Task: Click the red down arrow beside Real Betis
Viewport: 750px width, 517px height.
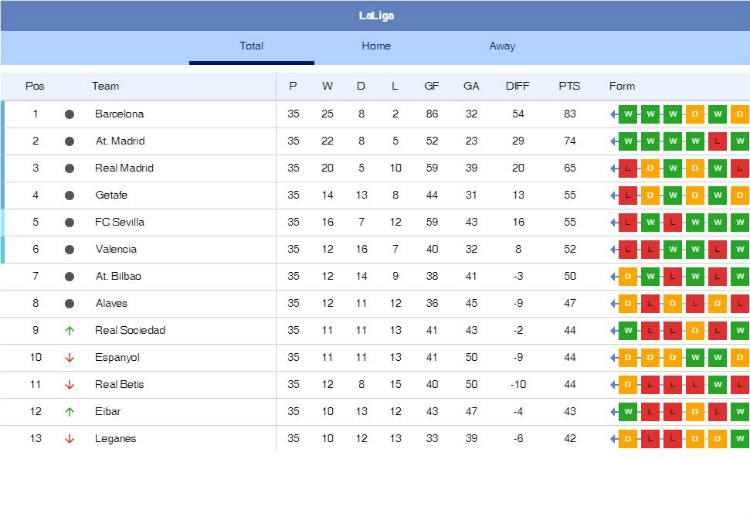Action: click(x=69, y=384)
